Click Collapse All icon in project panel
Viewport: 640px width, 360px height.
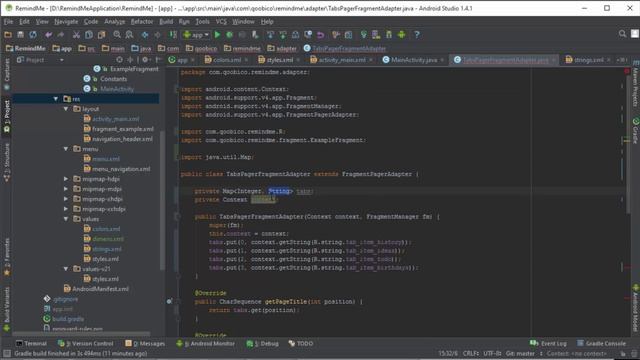[x=131, y=60]
